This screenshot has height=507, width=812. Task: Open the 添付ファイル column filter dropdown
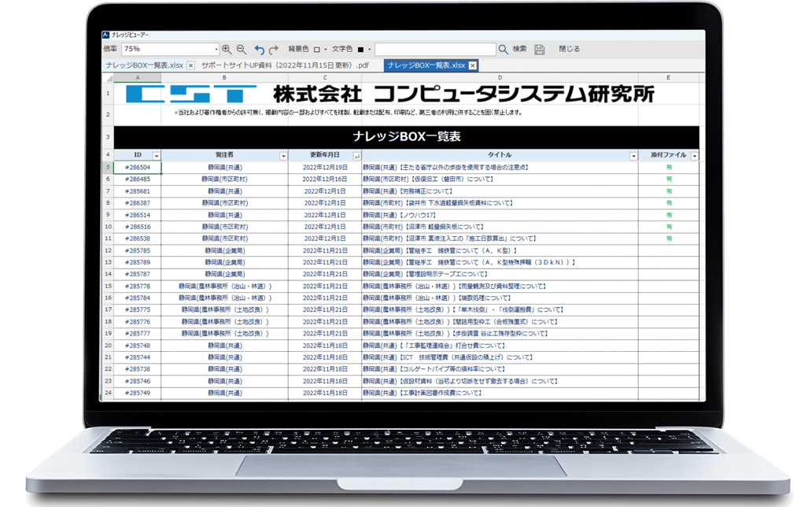[x=694, y=156]
